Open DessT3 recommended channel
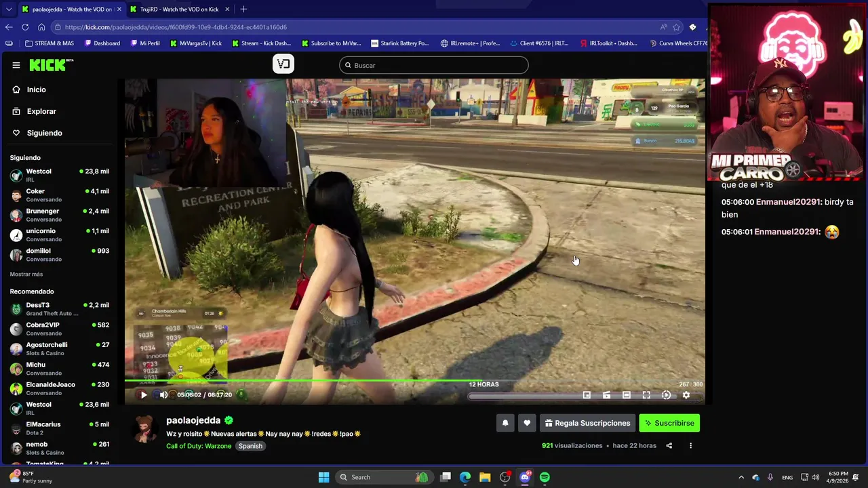 pos(60,309)
